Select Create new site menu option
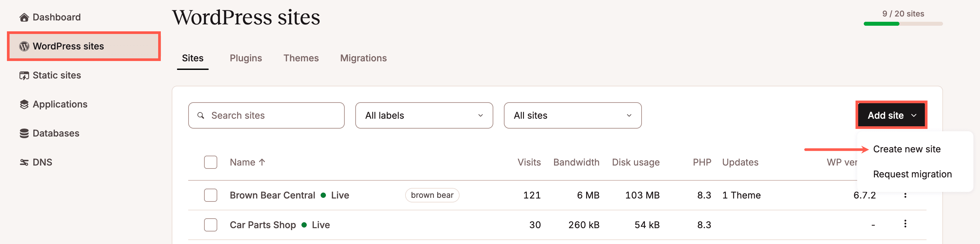Screen dimensions: 980x244 pos(907,149)
